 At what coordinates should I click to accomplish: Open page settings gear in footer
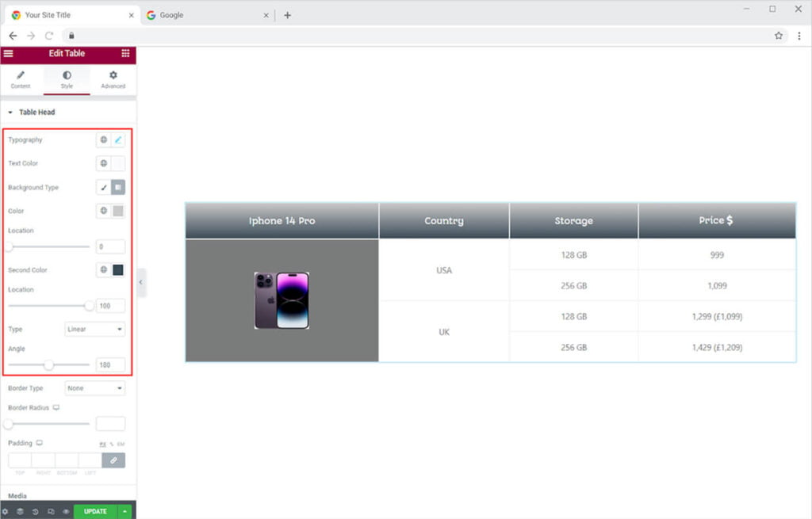click(x=6, y=512)
